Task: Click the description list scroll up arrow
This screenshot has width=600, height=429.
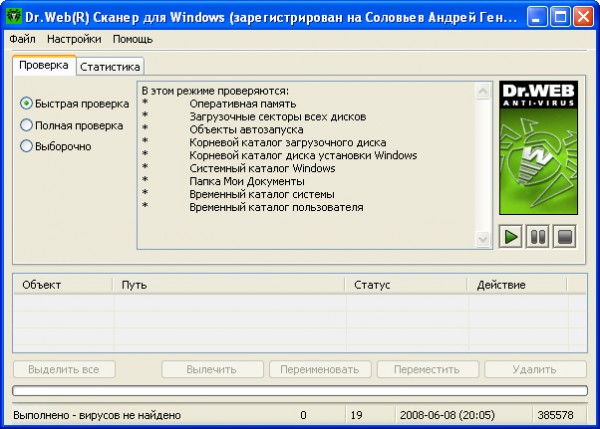Action: point(483,91)
